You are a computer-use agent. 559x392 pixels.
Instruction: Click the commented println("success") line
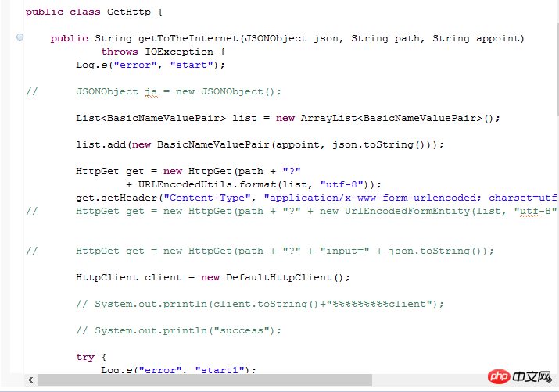click(178, 331)
